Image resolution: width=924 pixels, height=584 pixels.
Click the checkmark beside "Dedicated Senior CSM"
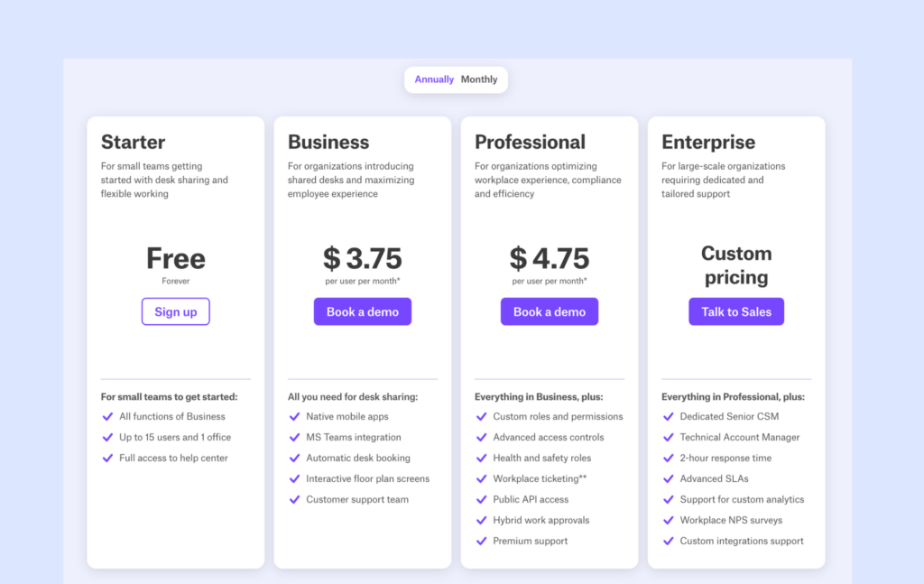click(x=669, y=416)
